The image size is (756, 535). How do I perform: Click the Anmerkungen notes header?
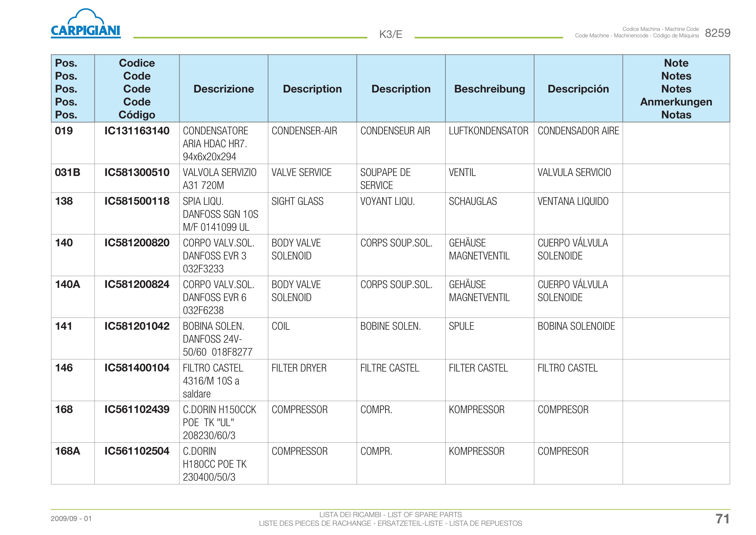676,102
